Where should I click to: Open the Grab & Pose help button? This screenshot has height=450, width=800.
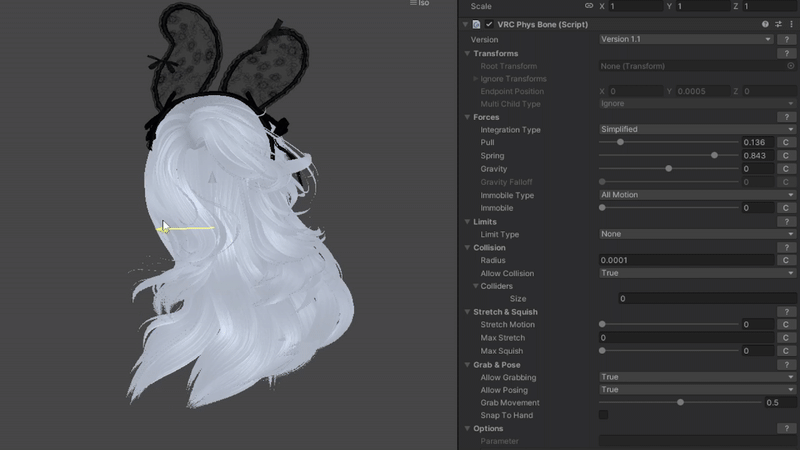pyautogui.click(x=786, y=365)
